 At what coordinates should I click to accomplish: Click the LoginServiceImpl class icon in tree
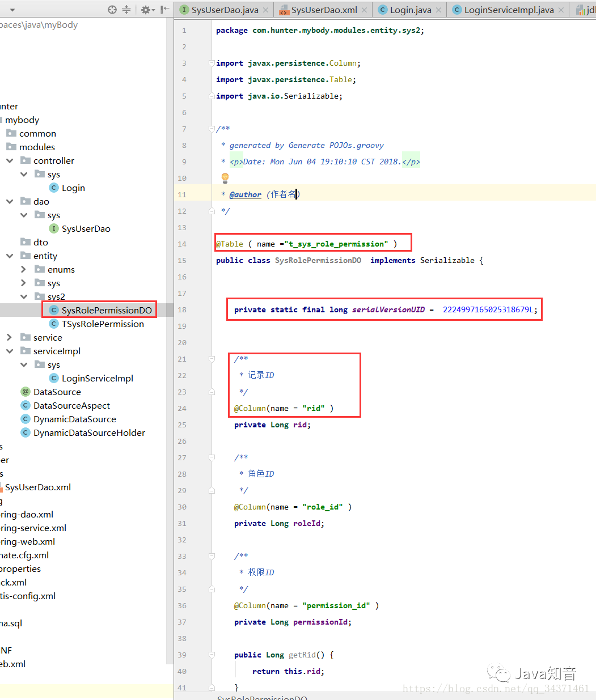[x=54, y=378]
